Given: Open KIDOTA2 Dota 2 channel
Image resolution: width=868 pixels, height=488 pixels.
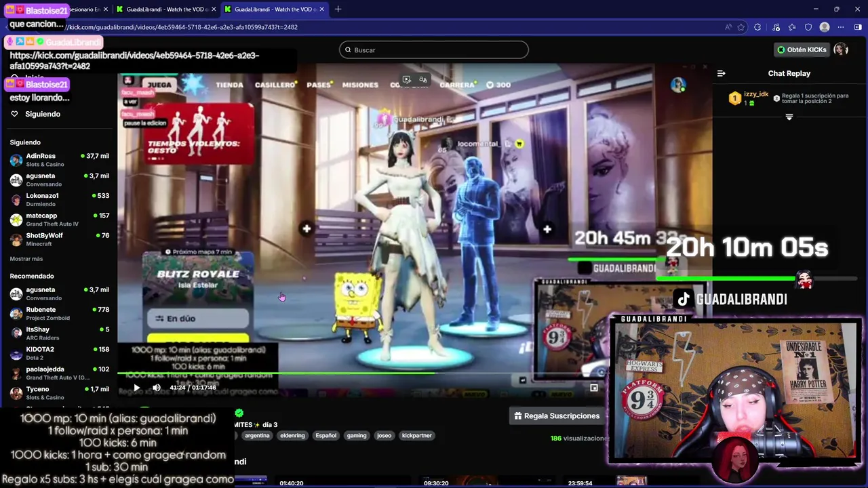Looking at the screenshot, I should [60, 353].
